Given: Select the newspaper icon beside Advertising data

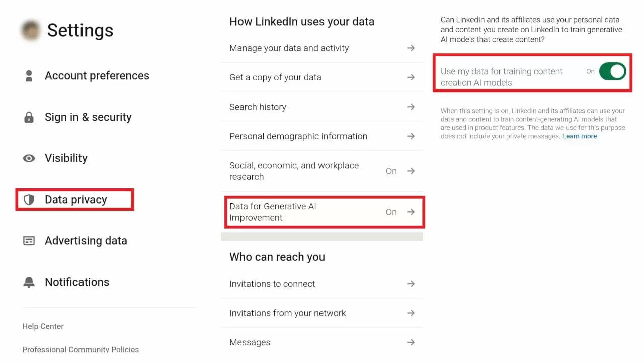Looking at the screenshot, I should (x=28, y=240).
